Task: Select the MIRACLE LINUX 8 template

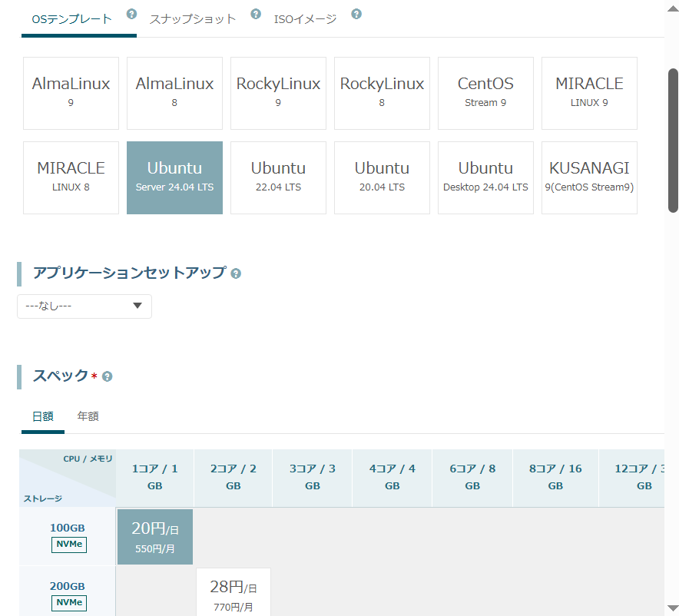Action: pyautogui.click(x=71, y=177)
